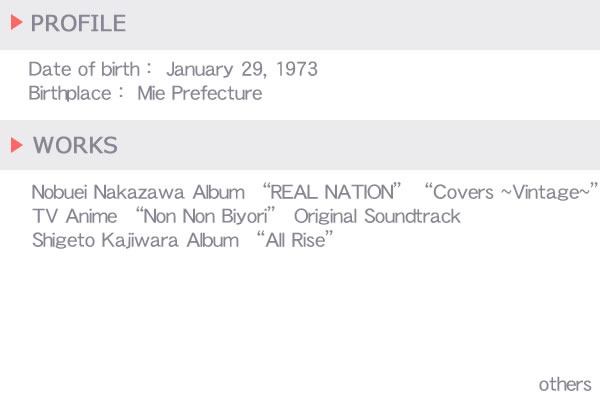The width and height of the screenshot is (600, 400).
Task: Click the "REAL NATION" album title
Action: pyautogui.click(x=332, y=192)
